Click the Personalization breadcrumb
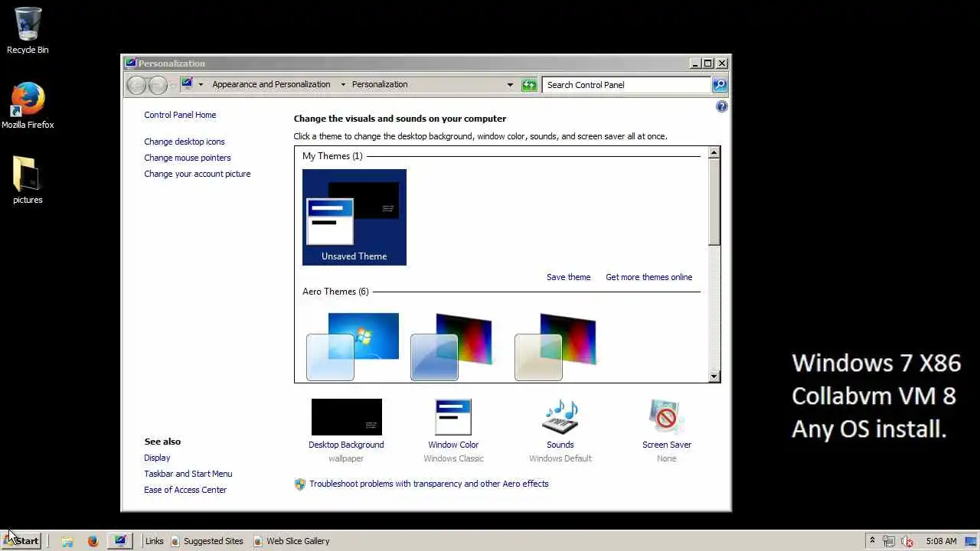 [380, 84]
